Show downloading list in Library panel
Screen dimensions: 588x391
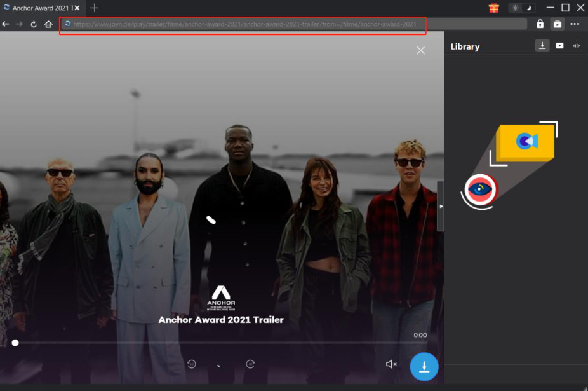pyautogui.click(x=542, y=45)
